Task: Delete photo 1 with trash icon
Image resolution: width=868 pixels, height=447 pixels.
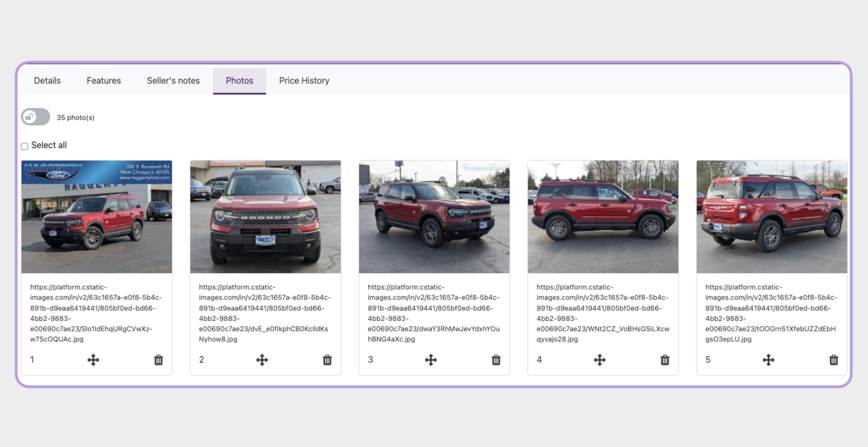Action: [x=158, y=360]
